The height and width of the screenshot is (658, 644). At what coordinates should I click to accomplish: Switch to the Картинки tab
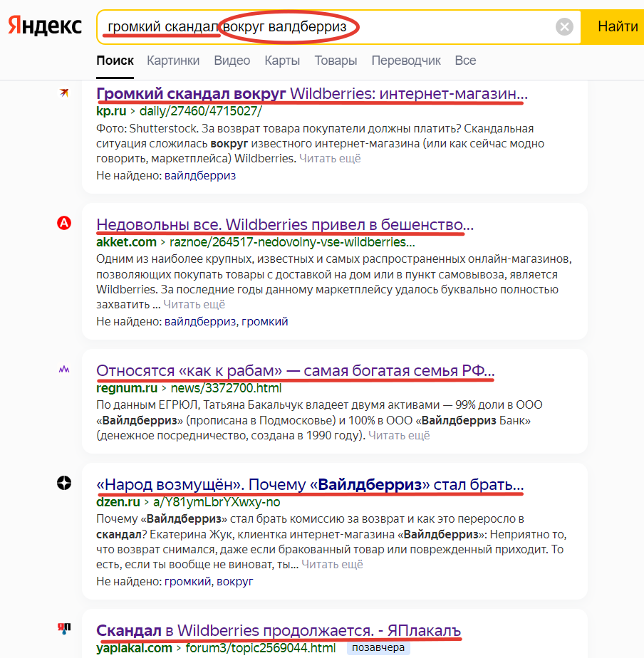[173, 61]
